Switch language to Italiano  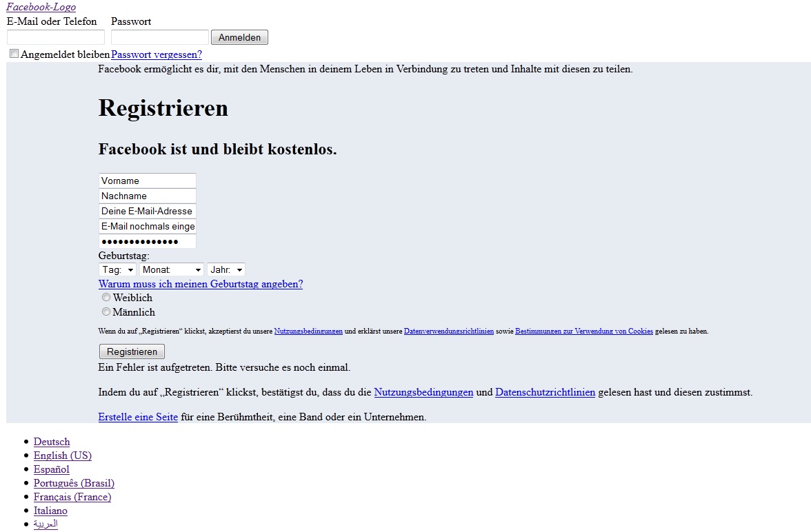(51, 511)
